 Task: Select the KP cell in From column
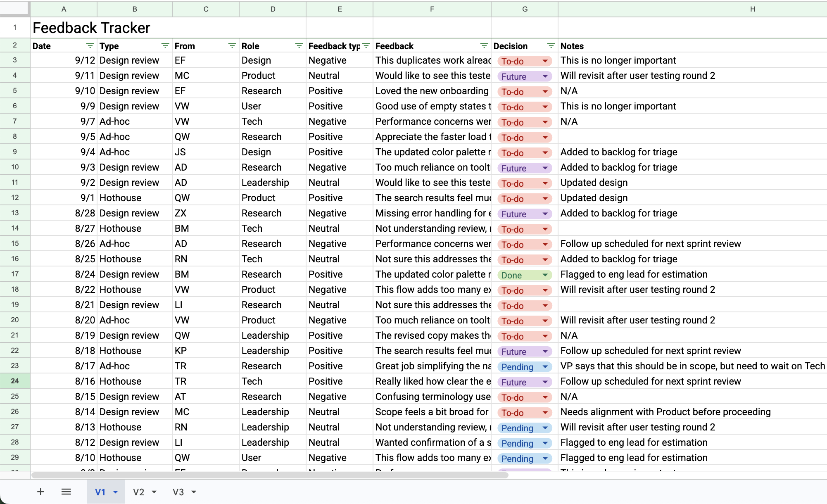(206, 350)
